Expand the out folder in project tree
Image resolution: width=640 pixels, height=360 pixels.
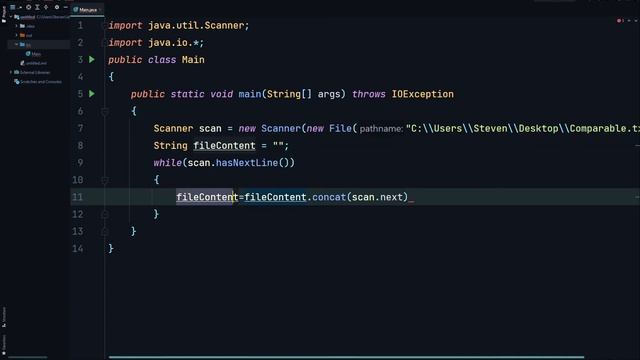coord(17,35)
